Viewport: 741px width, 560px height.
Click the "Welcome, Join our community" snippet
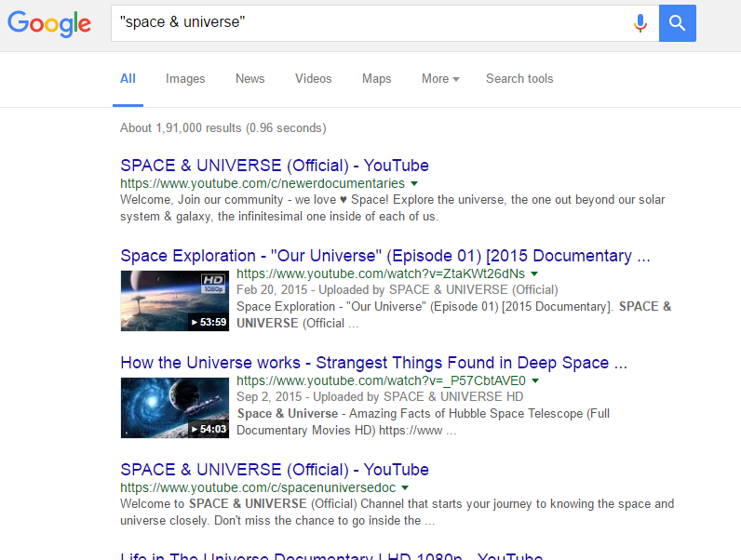click(392, 207)
